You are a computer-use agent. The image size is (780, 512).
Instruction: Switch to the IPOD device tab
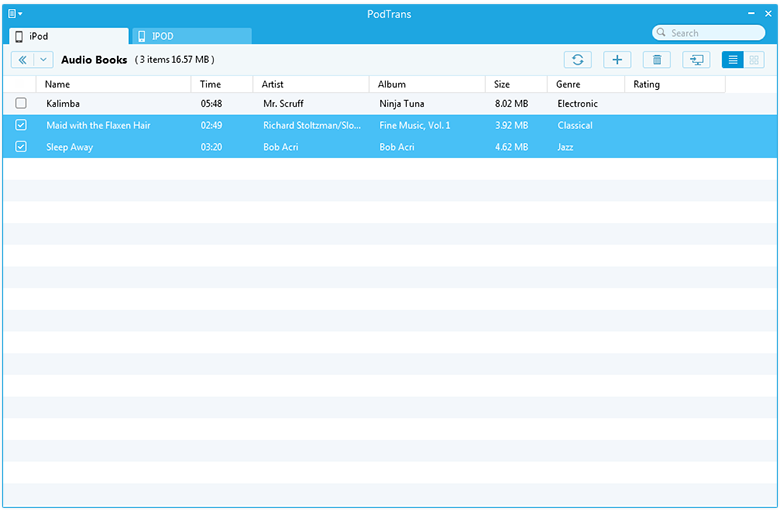190,36
